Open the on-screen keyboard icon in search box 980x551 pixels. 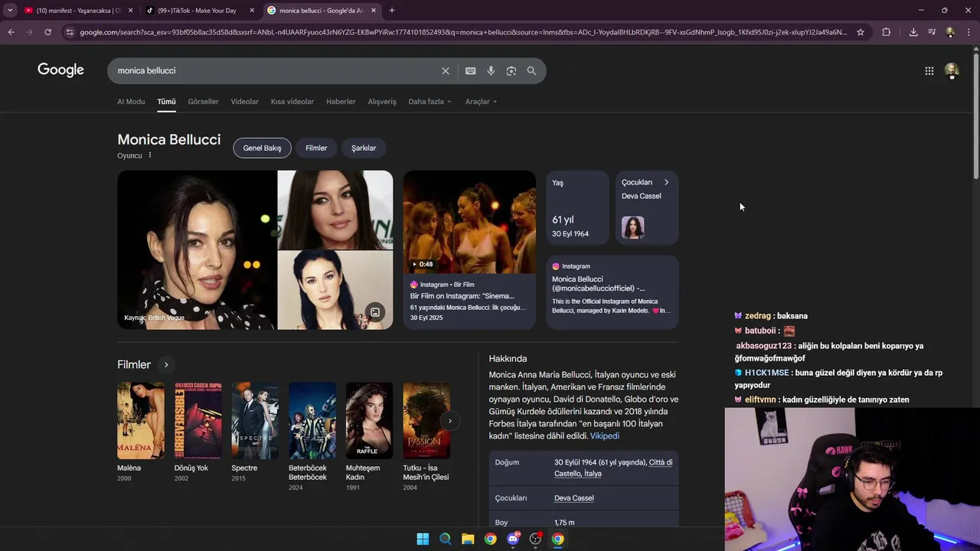[471, 70]
